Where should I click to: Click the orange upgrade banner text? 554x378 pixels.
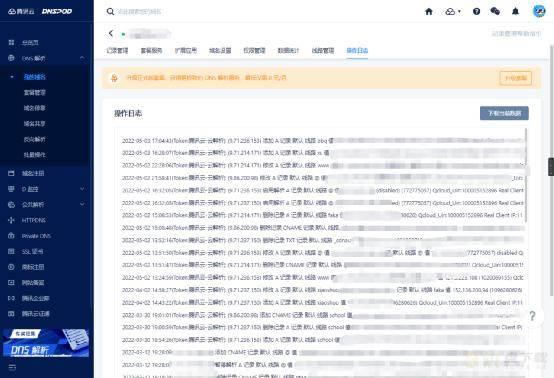(206, 77)
